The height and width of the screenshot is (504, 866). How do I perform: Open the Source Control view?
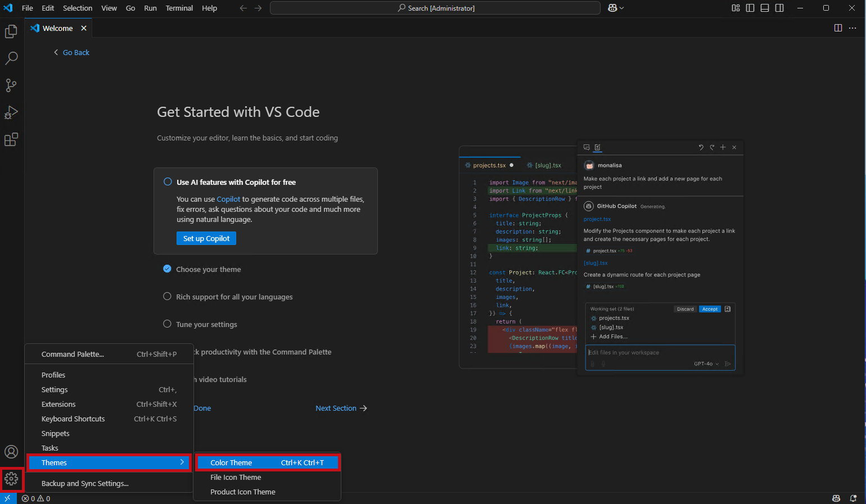pyautogui.click(x=11, y=85)
